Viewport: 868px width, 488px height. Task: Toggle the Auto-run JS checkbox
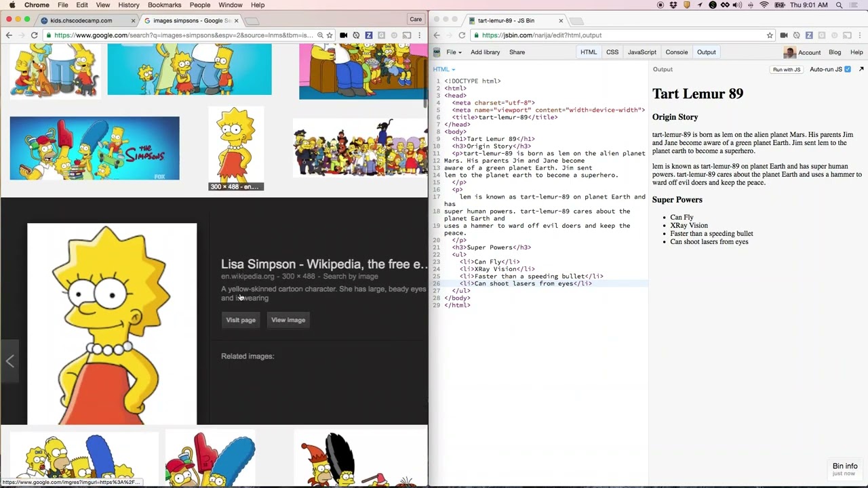point(848,69)
